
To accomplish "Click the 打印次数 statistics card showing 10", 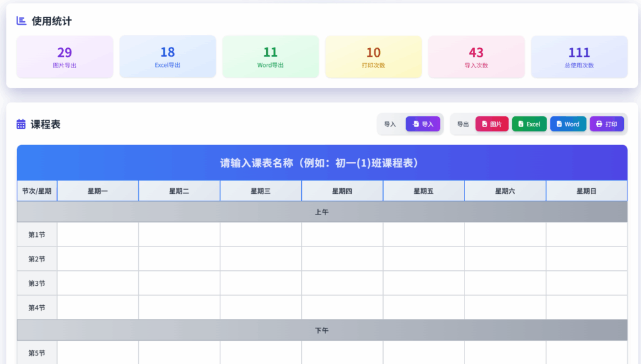I will [x=373, y=57].
